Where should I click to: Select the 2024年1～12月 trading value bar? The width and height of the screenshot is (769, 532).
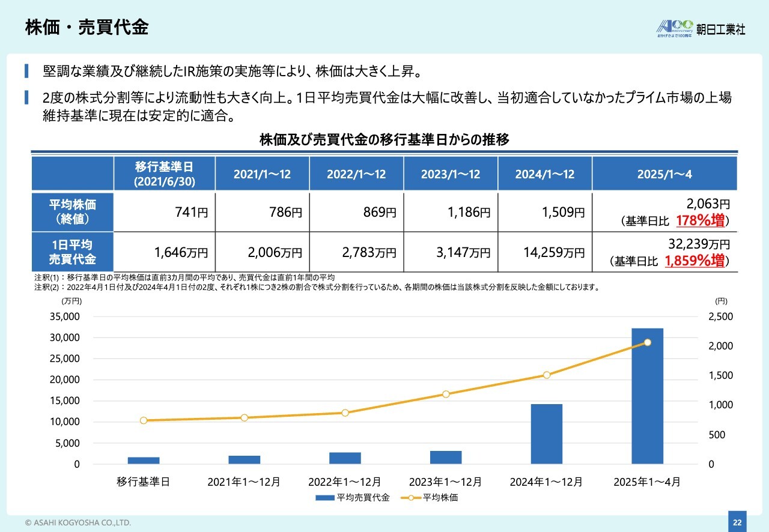(x=547, y=434)
